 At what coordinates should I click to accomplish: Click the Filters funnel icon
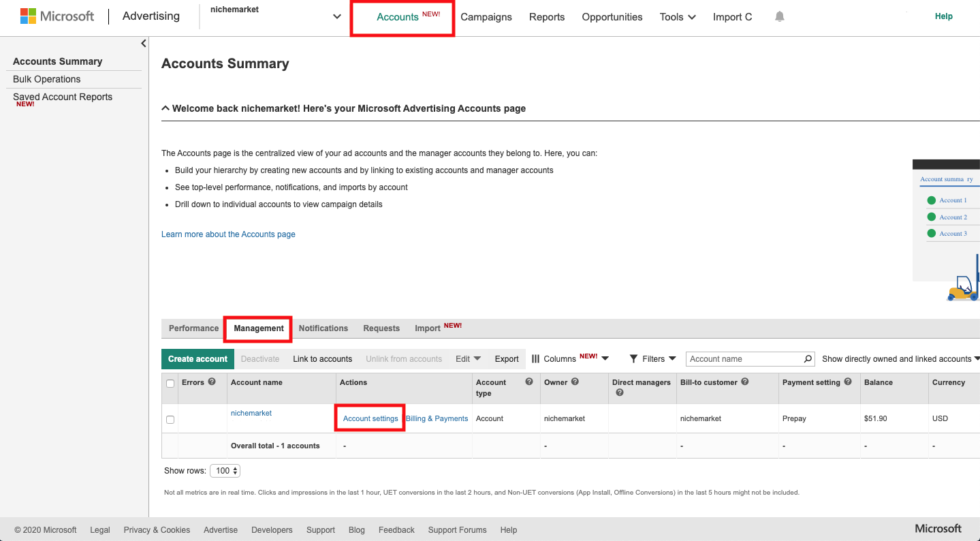coord(633,359)
